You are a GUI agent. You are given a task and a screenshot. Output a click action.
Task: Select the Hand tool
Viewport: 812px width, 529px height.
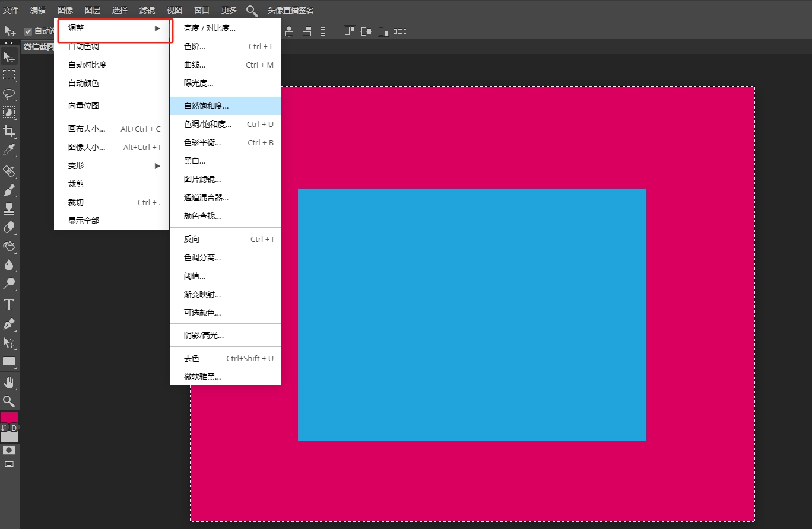pos(8,383)
